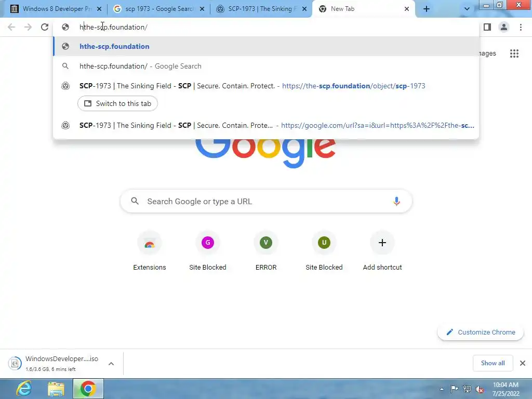Open Google apps grid
The height and width of the screenshot is (399, 532).
514,54
